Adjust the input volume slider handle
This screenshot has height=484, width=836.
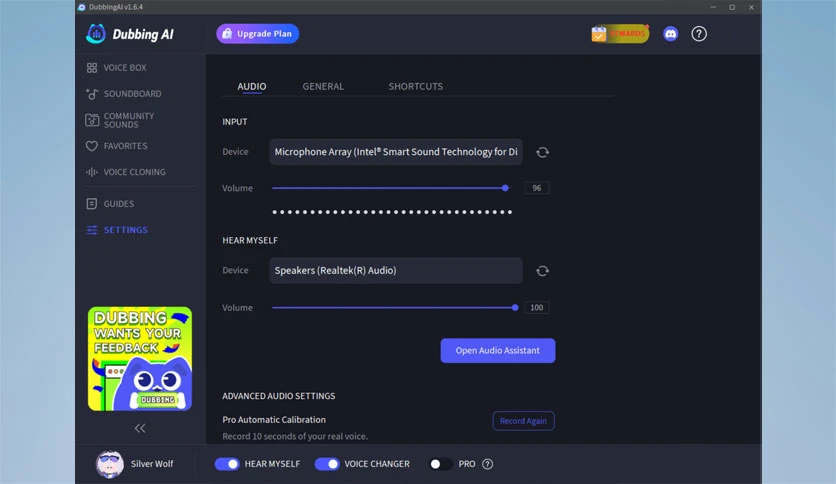(x=505, y=188)
